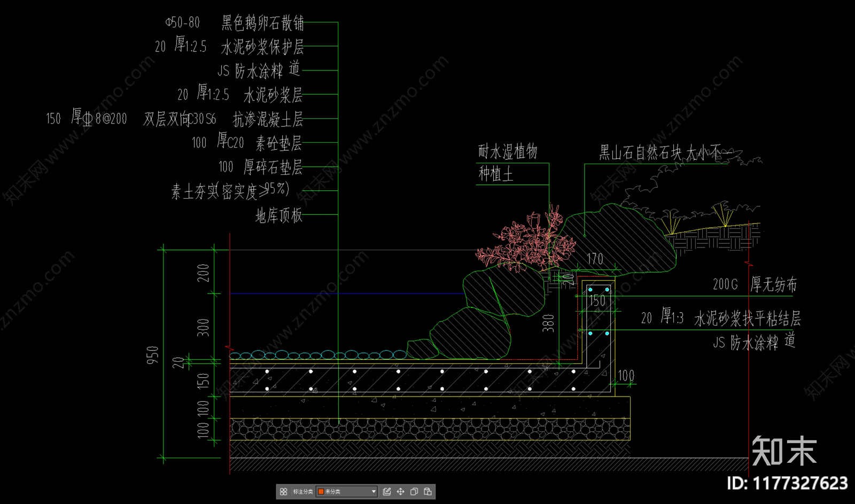Click the 950 overall dimension text
Image resolution: width=855 pixels, height=504 pixels.
(153, 355)
